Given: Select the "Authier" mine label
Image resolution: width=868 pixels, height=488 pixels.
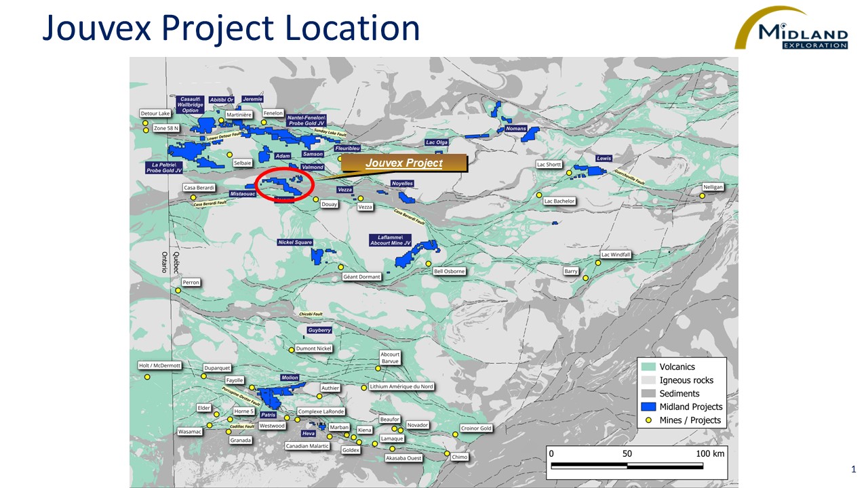Looking at the screenshot, I should coord(330,388).
